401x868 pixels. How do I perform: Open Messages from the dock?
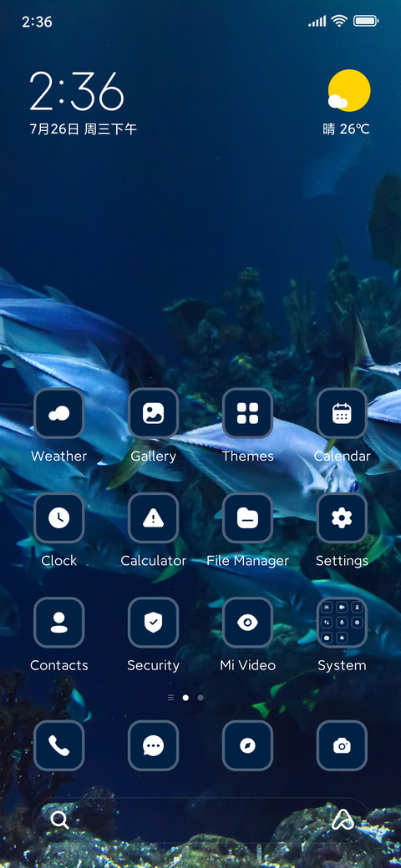pos(154,745)
